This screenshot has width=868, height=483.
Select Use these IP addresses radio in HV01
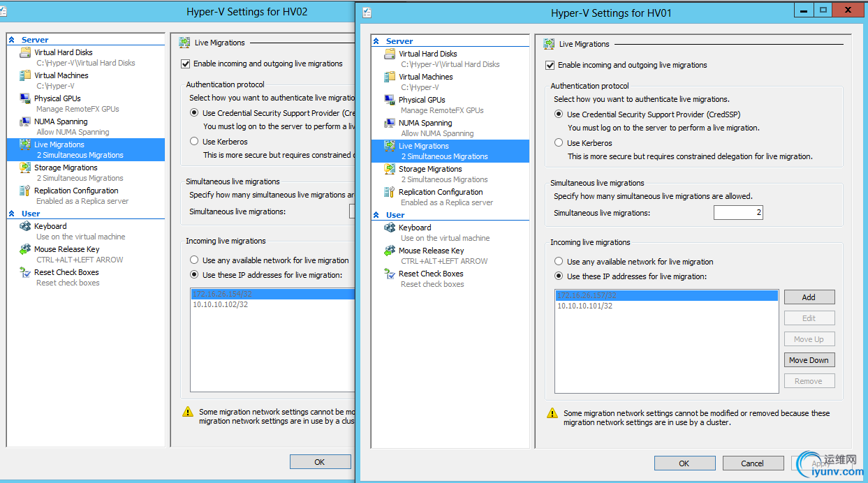(559, 276)
